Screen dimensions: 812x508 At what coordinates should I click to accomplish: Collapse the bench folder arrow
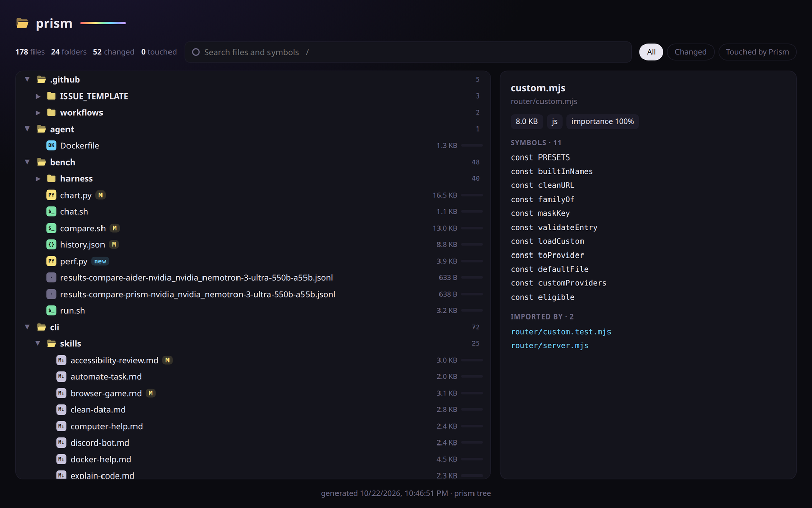pos(27,162)
